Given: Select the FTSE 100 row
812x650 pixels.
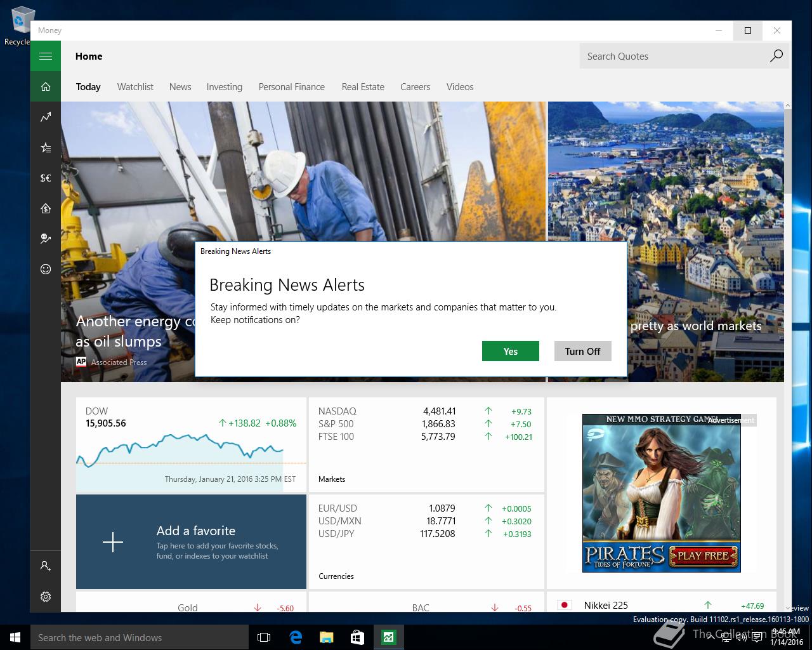Looking at the screenshot, I should pos(425,437).
